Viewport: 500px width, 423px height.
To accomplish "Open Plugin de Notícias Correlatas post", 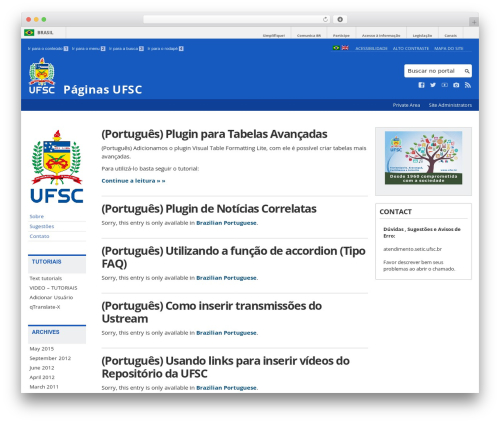I will coord(209,209).
